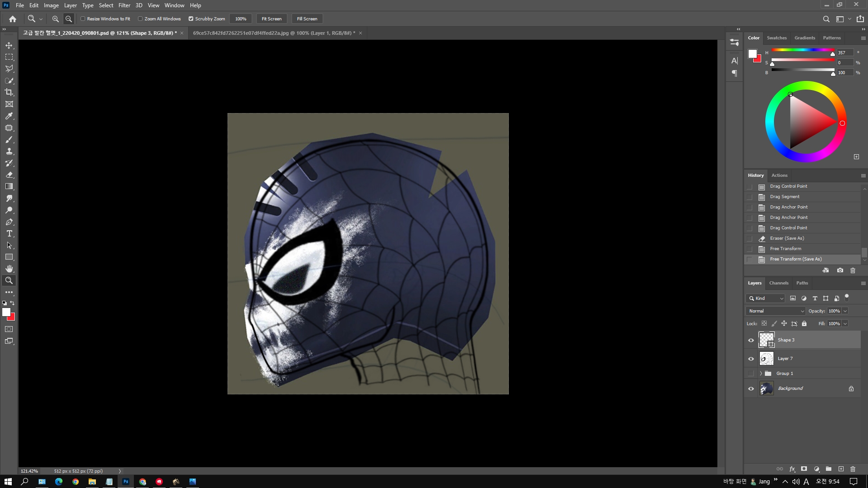Image resolution: width=868 pixels, height=488 pixels.
Task: Click the Fit Screen button
Action: click(x=271, y=19)
